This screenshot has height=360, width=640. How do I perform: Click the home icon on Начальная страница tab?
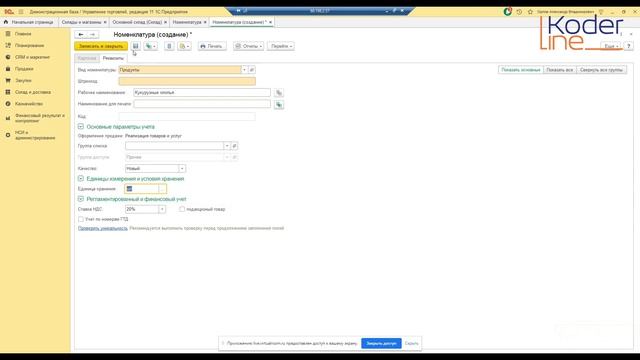[6, 22]
